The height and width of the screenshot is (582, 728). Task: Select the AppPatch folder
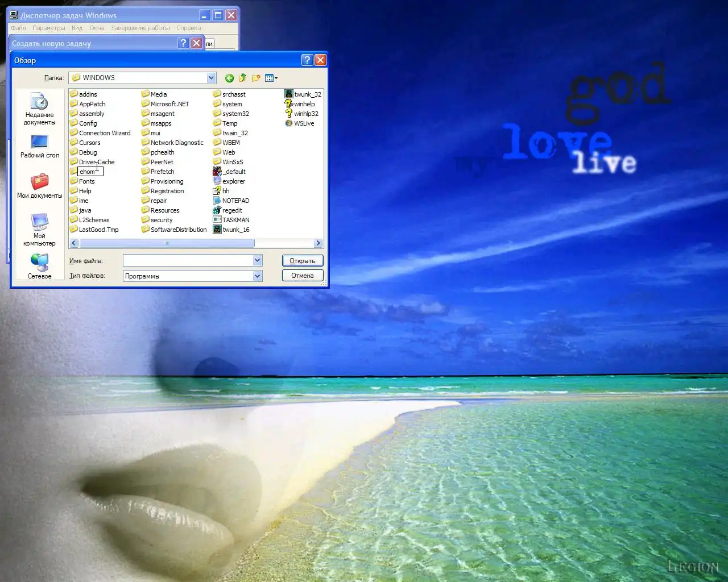point(88,104)
